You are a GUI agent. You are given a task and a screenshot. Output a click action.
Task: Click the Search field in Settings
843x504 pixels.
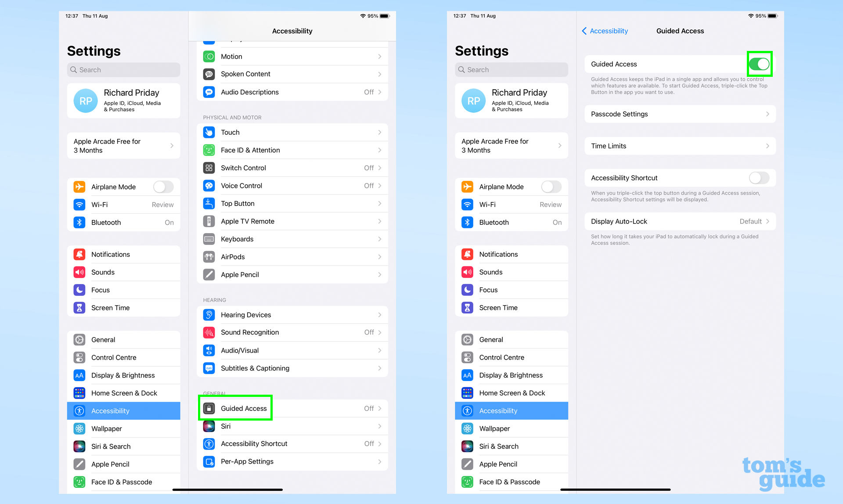click(124, 70)
